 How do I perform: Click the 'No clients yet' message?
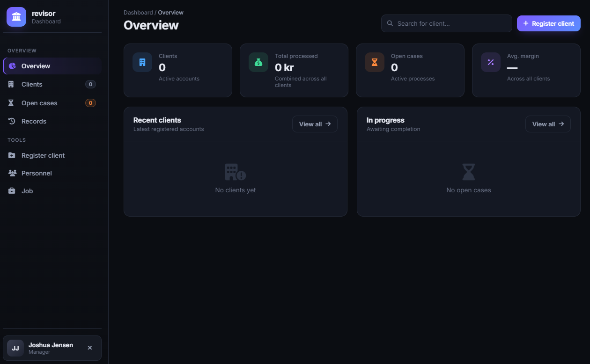(236, 190)
